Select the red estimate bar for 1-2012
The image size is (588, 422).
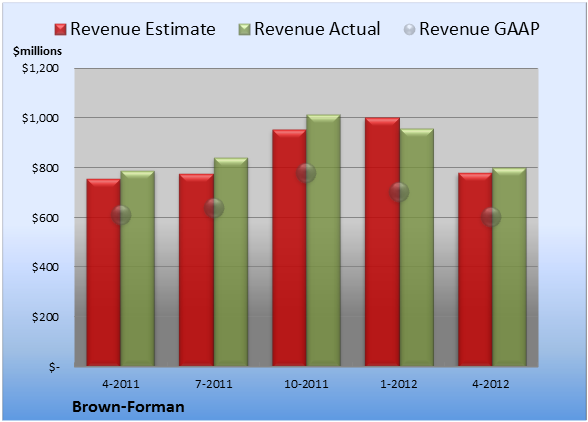pyautogui.click(x=382, y=242)
